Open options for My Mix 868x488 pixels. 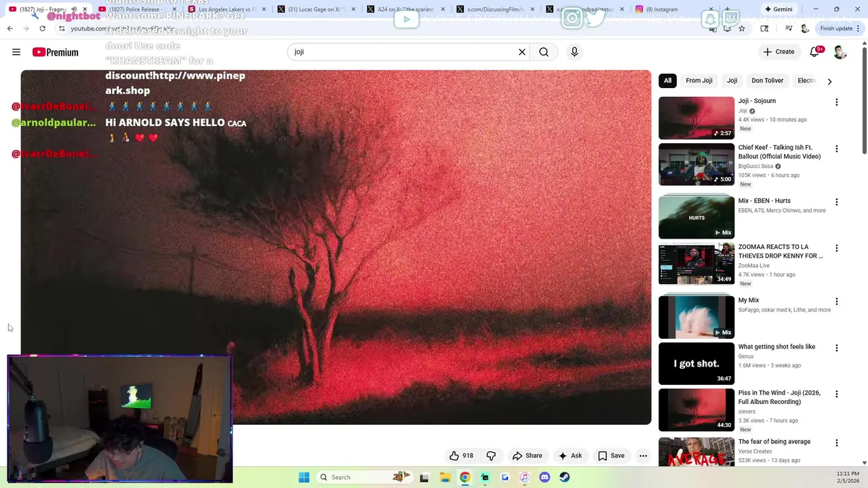(x=836, y=302)
